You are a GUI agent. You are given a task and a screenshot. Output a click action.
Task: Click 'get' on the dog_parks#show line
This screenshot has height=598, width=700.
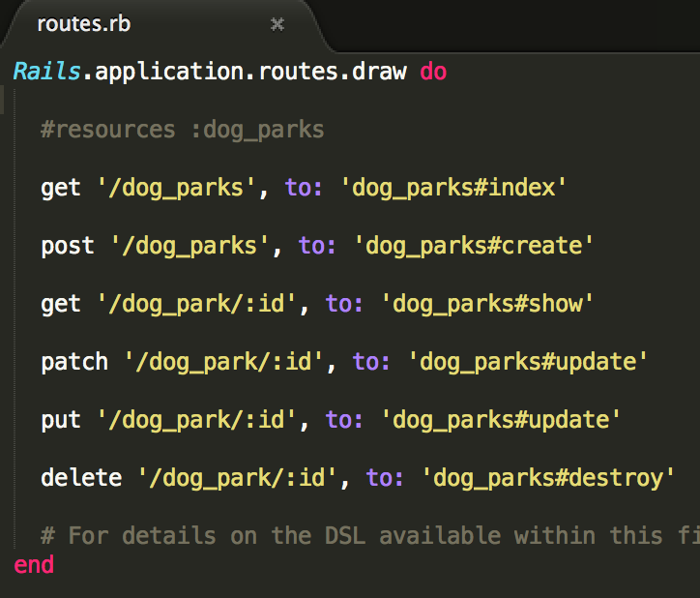pos(61,305)
